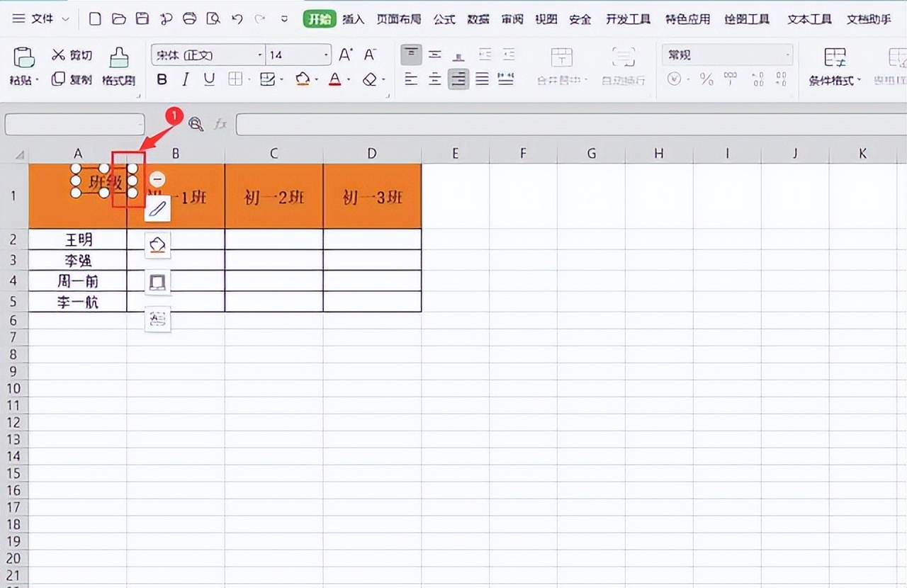Expand the 粘贴 paste options arrow
907x588 pixels.
[x=37, y=81]
